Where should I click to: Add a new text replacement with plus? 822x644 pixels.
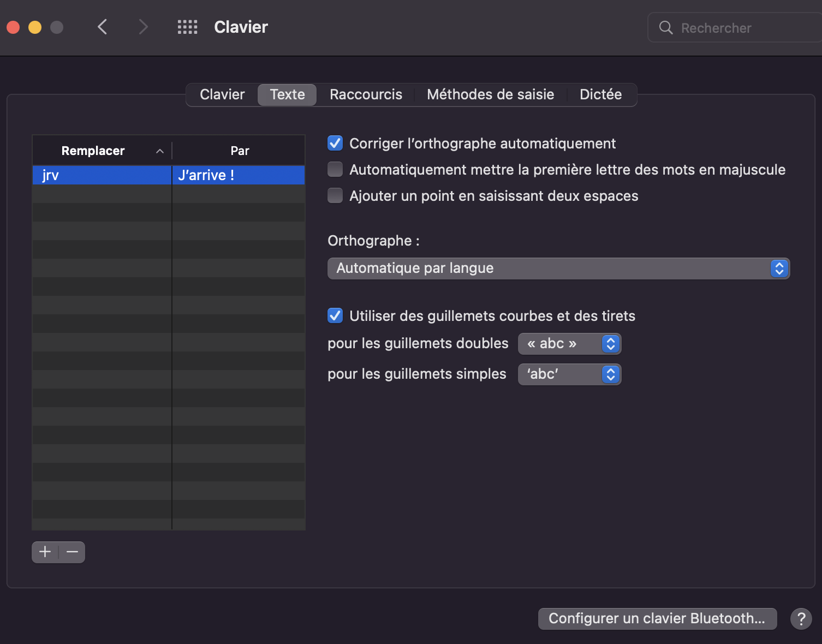coord(45,552)
